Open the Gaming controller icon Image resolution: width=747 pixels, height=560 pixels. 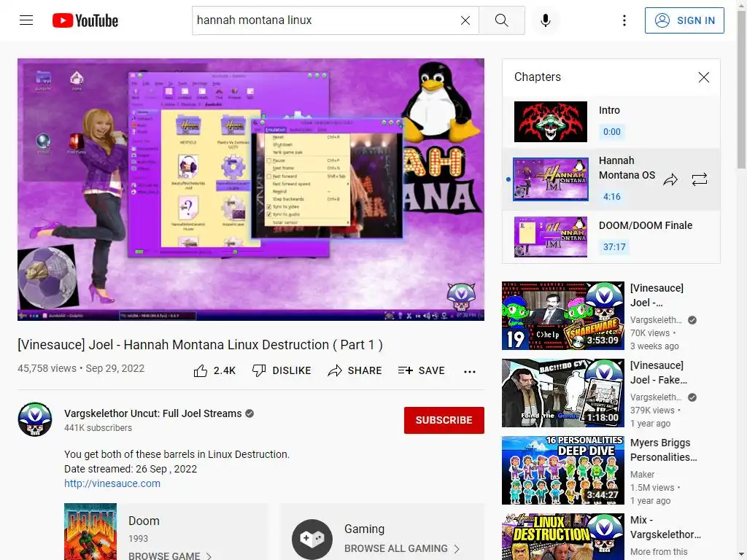[312, 539]
